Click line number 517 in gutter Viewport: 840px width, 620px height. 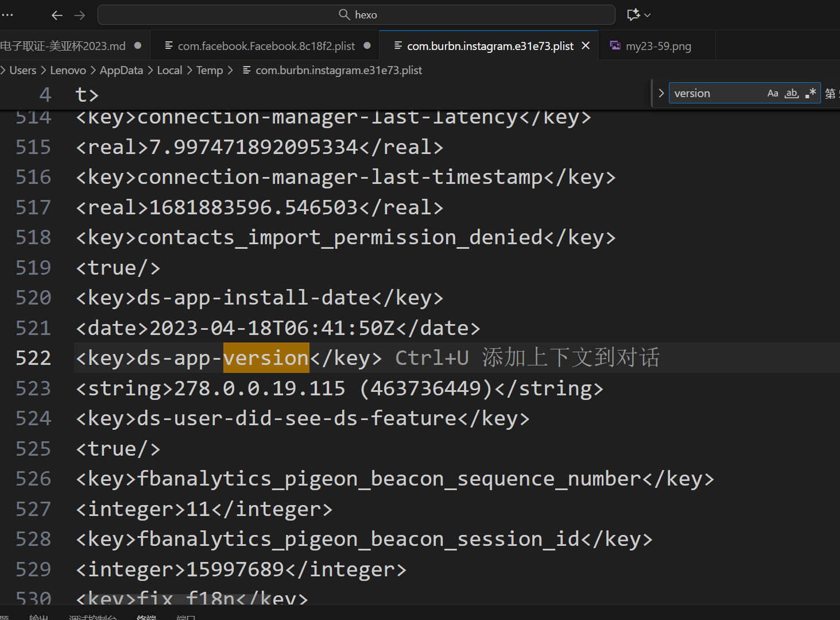33,207
